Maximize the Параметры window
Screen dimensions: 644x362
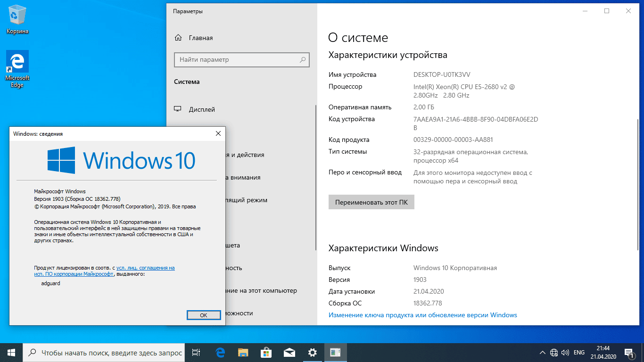click(607, 11)
